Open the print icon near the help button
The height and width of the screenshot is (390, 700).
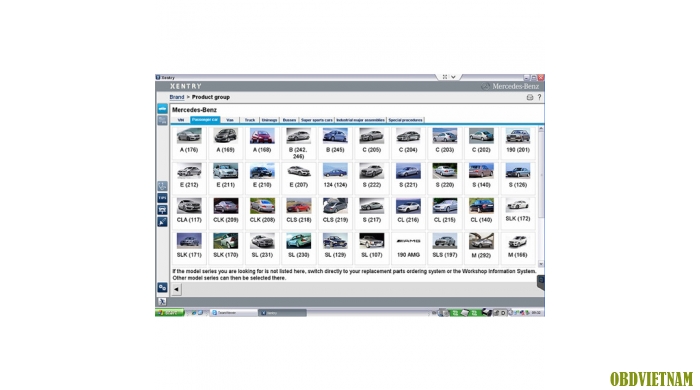(x=530, y=97)
